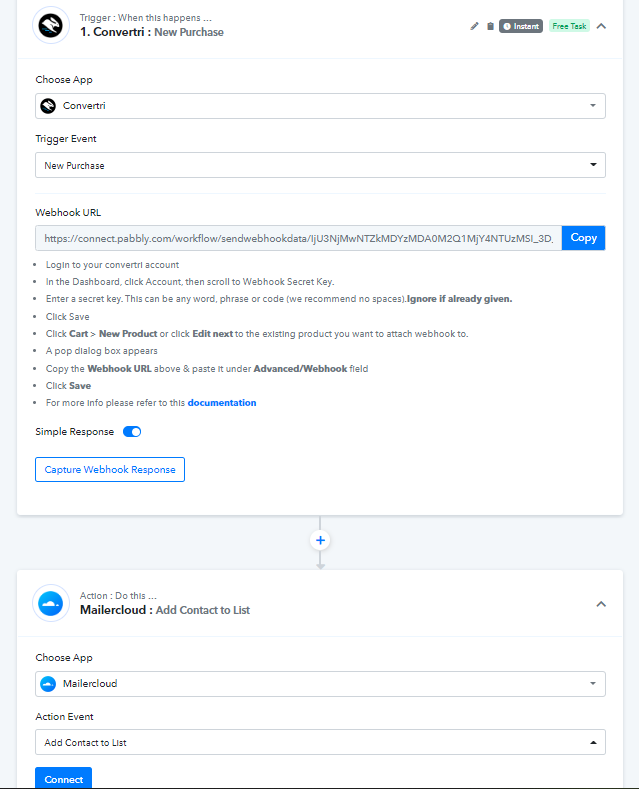Delete the trigger step with trash icon
This screenshot has width=639, height=789.
[490, 26]
